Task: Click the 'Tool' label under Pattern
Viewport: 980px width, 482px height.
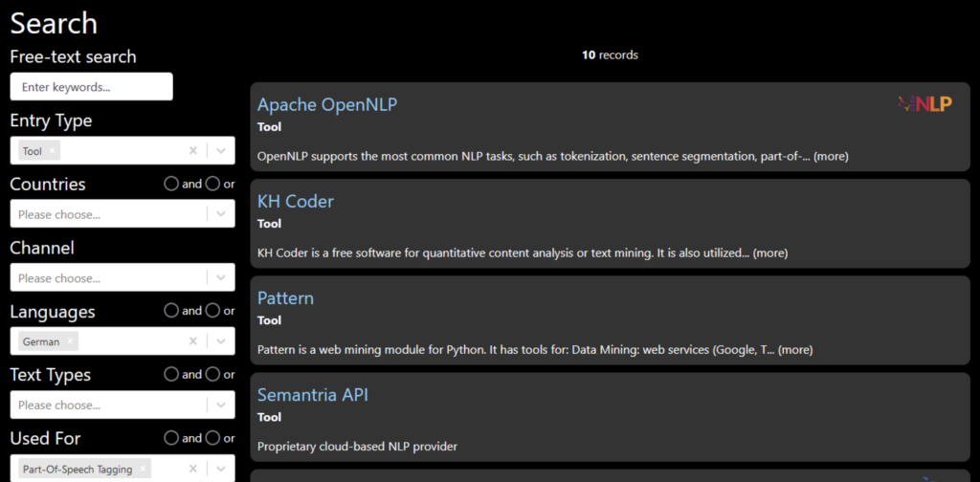Action: click(269, 320)
